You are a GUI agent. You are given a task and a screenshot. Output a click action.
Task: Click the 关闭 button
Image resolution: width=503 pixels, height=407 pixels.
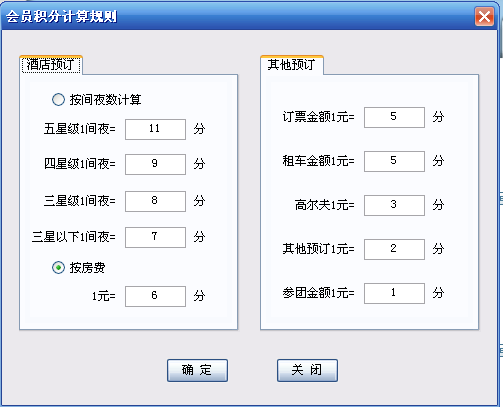pyautogui.click(x=307, y=370)
